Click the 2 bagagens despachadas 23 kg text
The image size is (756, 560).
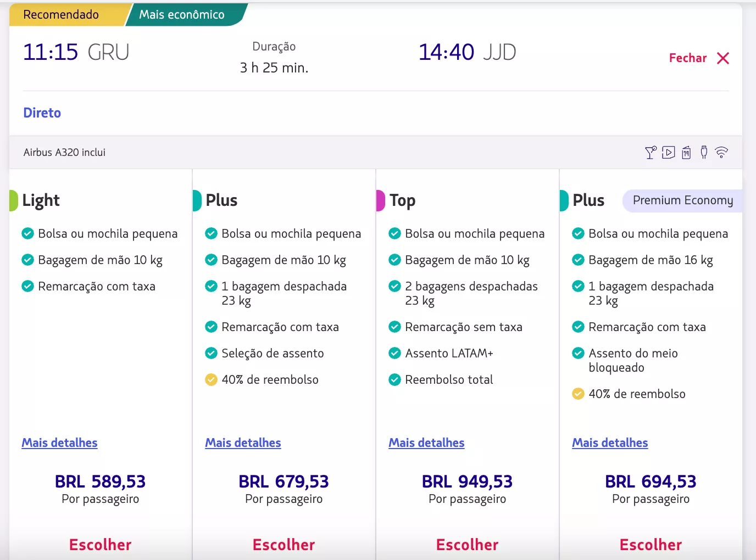(x=471, y=293)
